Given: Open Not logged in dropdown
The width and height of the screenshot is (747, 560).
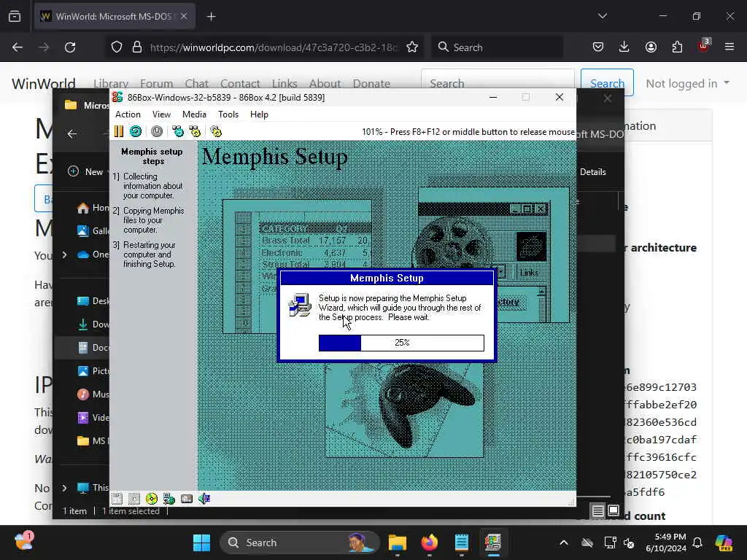Looking at the screenshot, I should 687,83.
